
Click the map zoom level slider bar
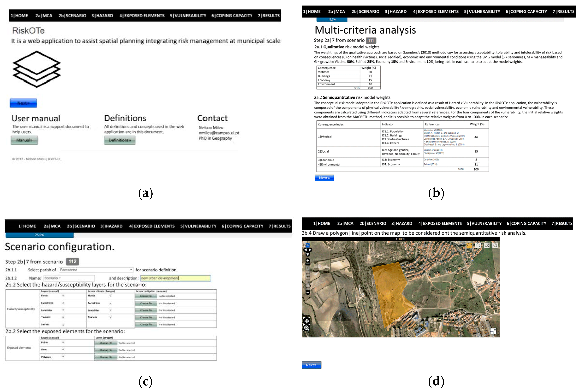point(308,278)
